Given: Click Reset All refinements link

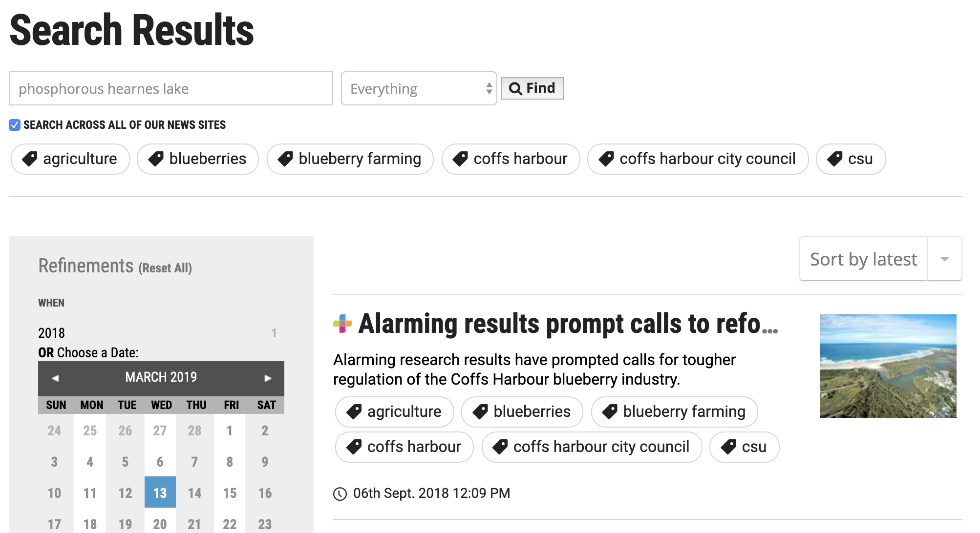Looking at the screenshot, I should (x=165, y=268).
